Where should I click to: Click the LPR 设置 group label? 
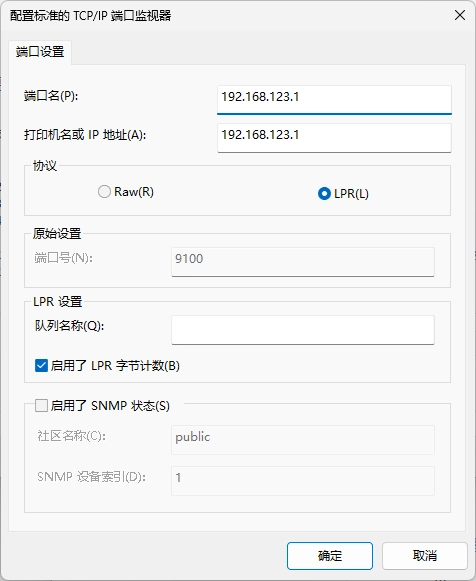pyautogui.click(x=58, y=302)
